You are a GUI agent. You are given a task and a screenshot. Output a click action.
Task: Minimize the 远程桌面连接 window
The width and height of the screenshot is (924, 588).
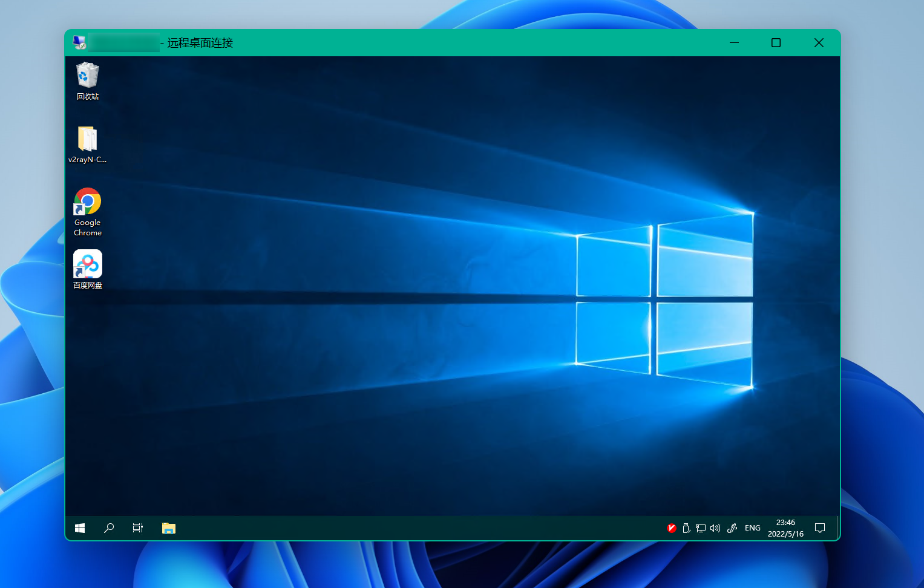735,42
